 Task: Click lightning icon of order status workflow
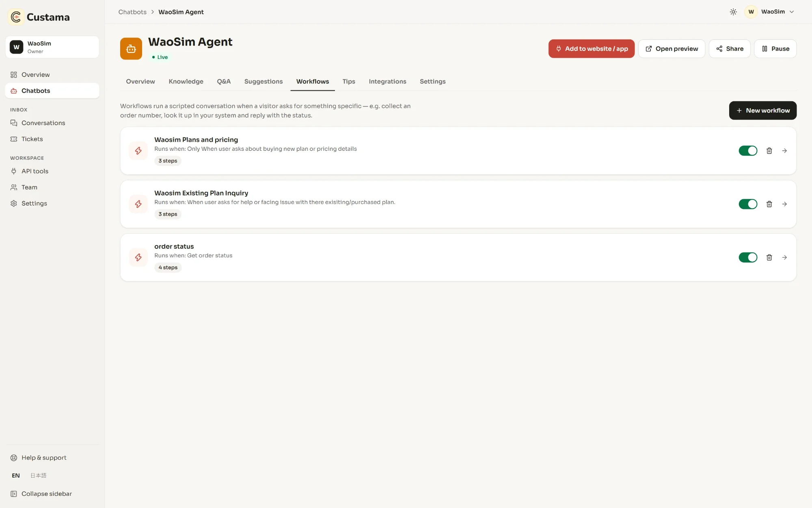tap(138, 257)
